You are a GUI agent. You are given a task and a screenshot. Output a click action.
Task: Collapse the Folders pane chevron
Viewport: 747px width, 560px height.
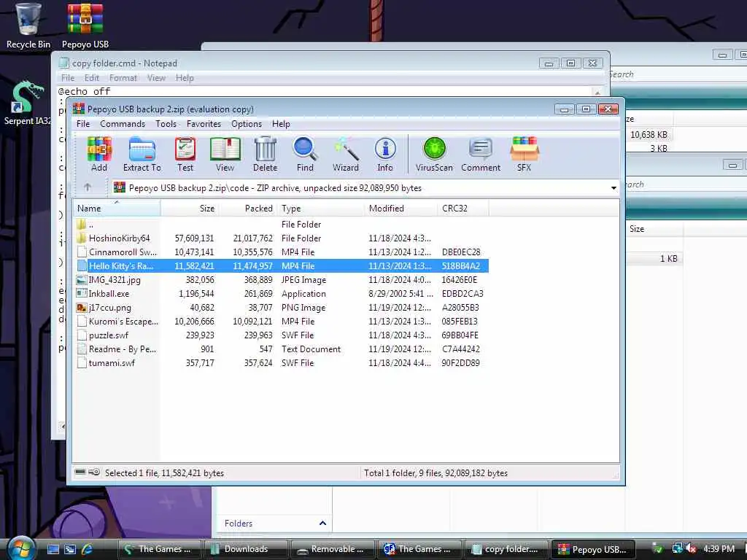click(322, 523)
